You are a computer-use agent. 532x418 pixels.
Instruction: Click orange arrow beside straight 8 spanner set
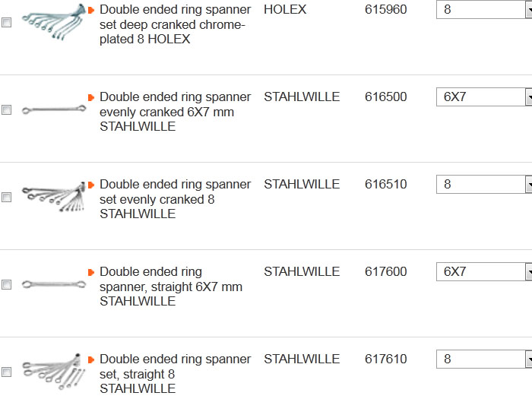pos(91,359)
